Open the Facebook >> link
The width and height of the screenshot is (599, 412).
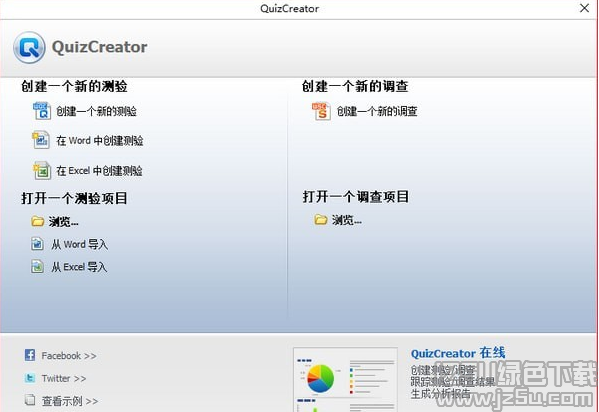(69, 356)
